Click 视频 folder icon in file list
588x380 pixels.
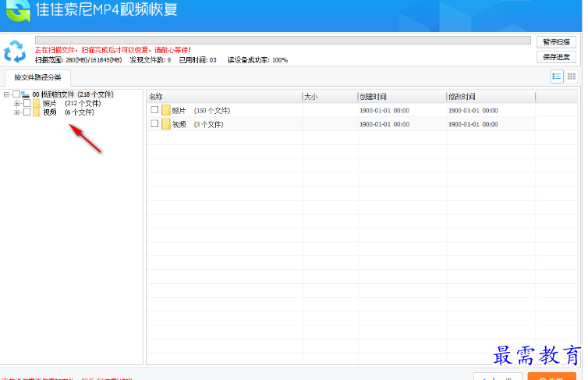(166, 124)
